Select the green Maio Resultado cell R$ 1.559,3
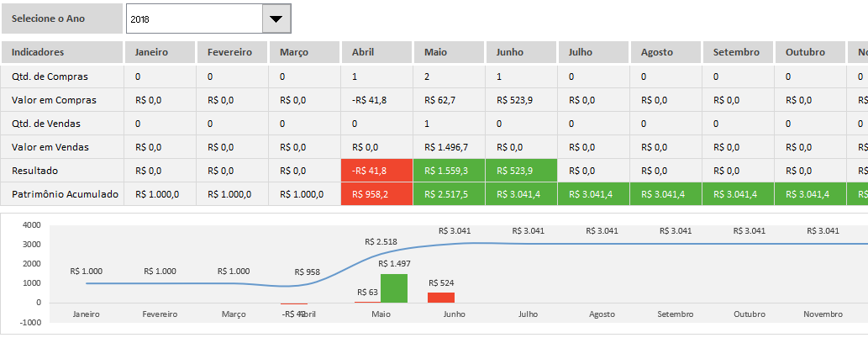This screenshot has width=868, height=343. pyautogui.click(x=449, y=171)
